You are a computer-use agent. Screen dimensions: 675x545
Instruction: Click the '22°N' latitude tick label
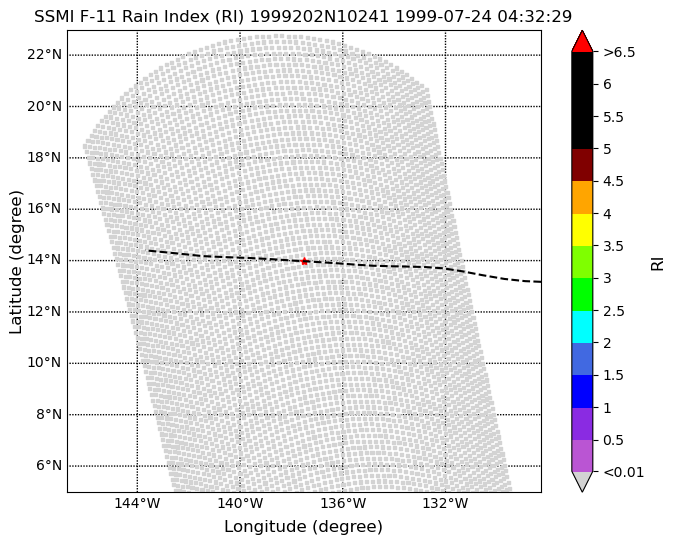point(44,55)
